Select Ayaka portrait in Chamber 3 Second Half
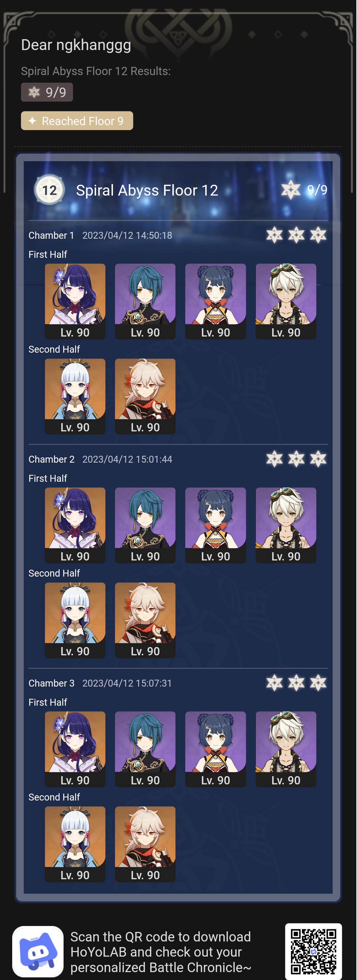This screenshot has width=357, height=980. (x=75, y=844)
